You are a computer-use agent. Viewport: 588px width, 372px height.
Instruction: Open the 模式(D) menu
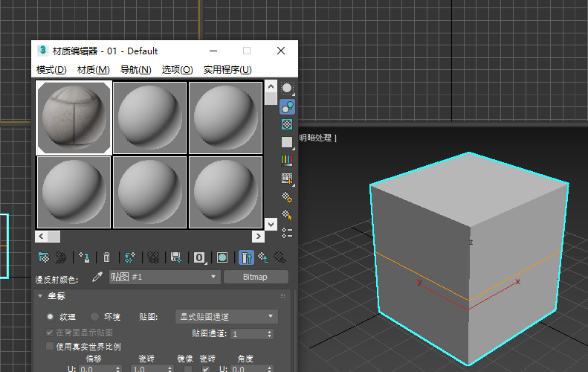(x=51, y=70)
